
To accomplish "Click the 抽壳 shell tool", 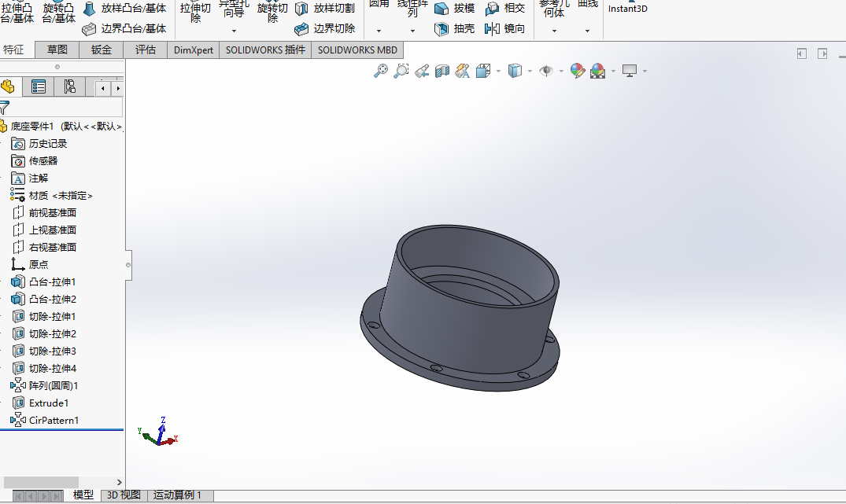I will 455,28.
